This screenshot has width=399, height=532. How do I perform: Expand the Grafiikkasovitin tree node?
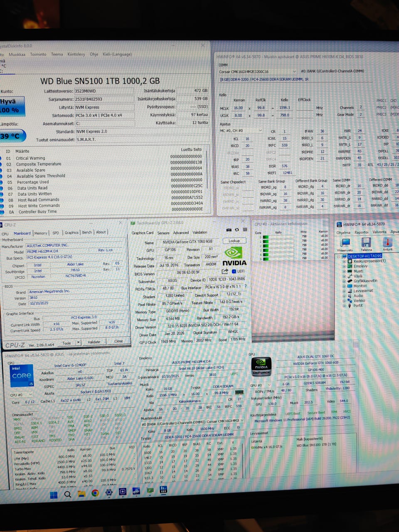coord(344,281)
